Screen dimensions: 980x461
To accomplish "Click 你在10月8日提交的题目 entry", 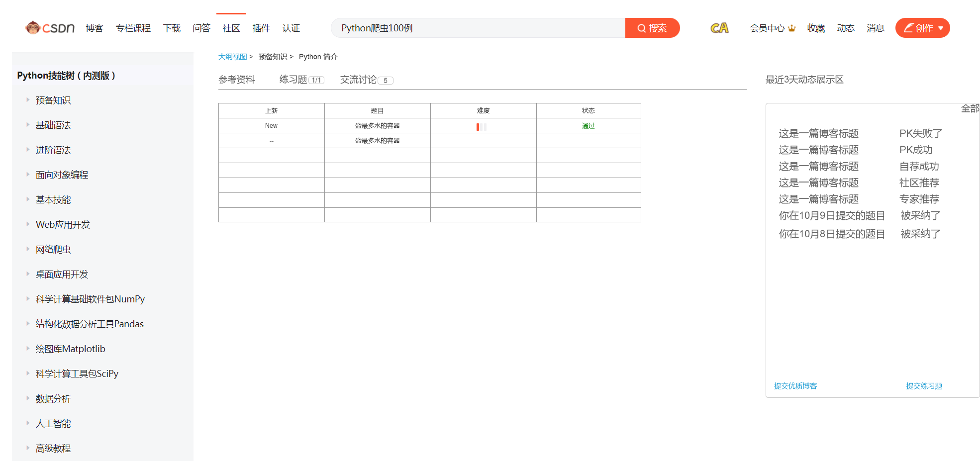I will tap(832, 234).
